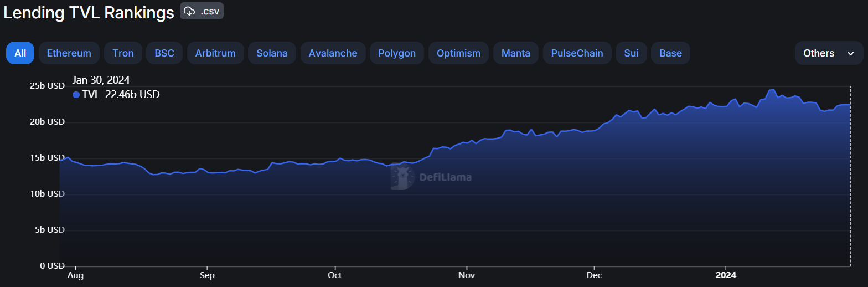This screenshot has width=868, height=287.
Task: Select the Manta chain filter
Action: click(x=516, y=53)
